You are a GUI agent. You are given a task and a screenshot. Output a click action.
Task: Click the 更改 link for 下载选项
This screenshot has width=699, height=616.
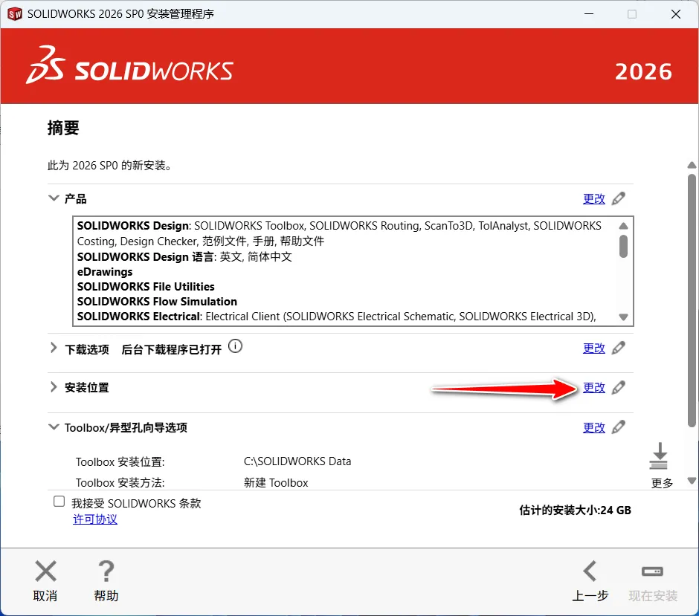(x=594, y=348)
